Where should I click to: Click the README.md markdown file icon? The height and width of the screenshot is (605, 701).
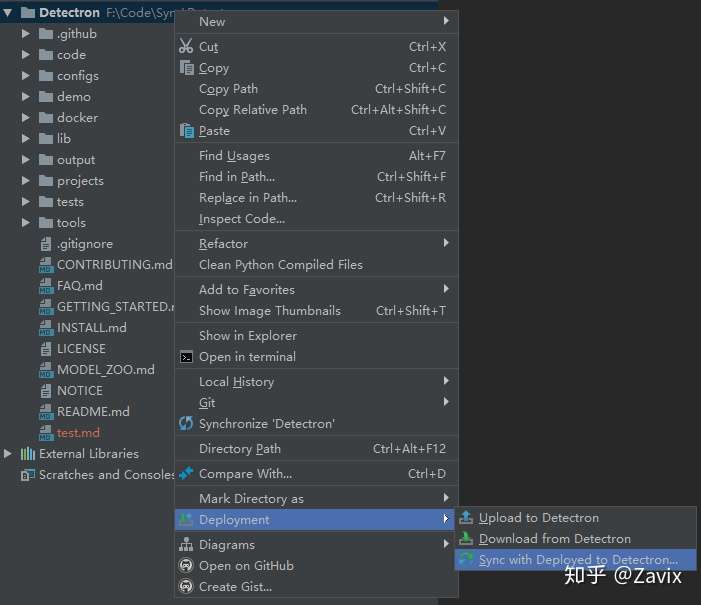46,411
